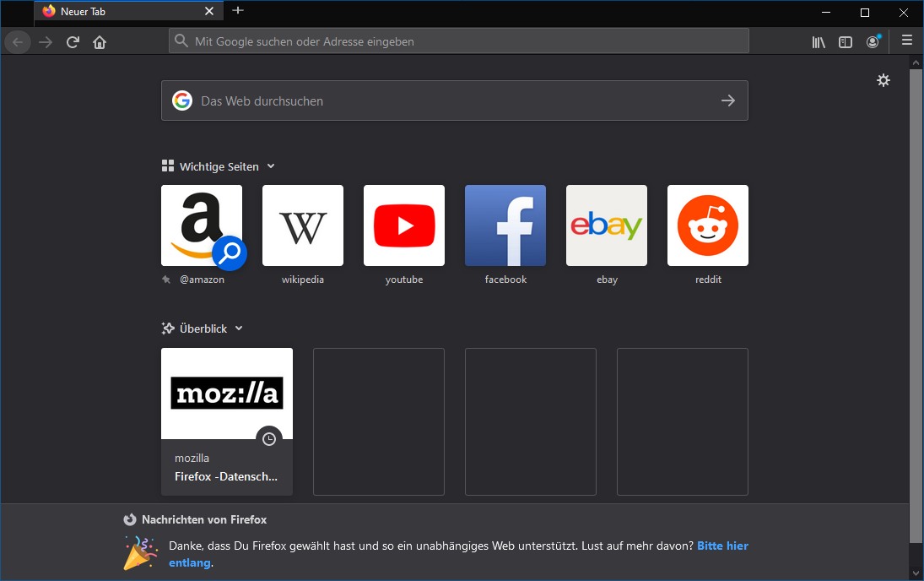
Task: Open the Reddit top site tile
Action: [708, 225]
